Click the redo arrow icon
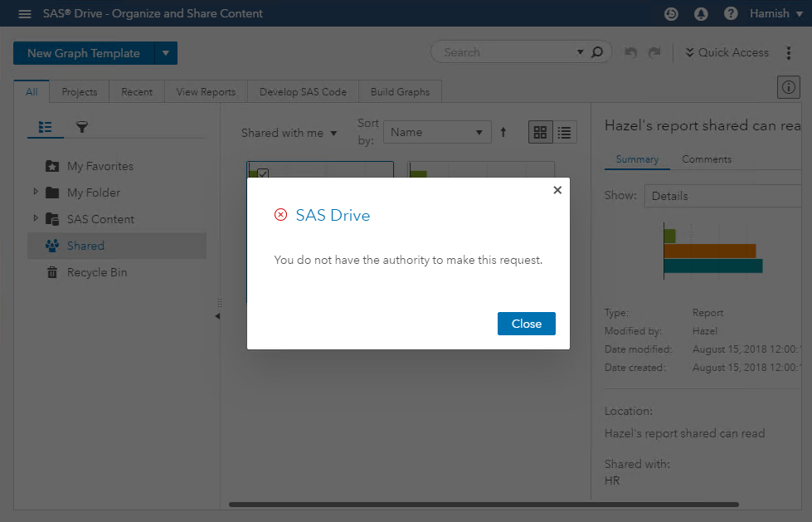 tap(654, 52)
